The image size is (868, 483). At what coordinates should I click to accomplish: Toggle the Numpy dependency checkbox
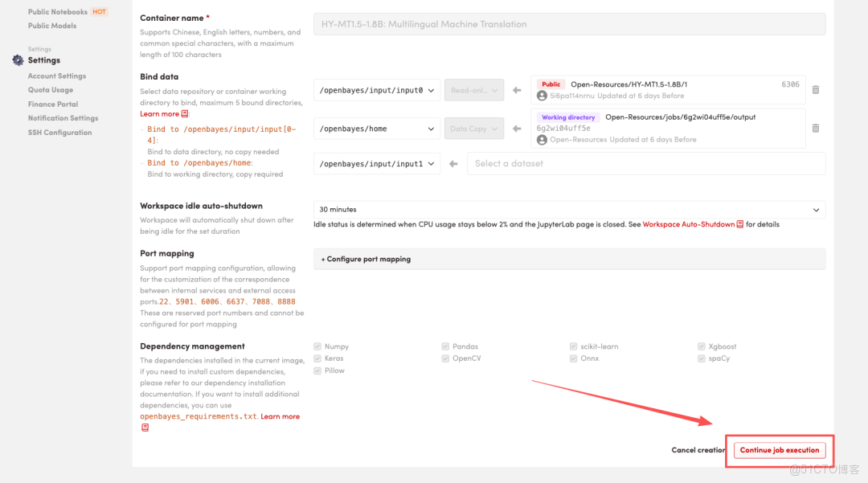pos(317,346)
